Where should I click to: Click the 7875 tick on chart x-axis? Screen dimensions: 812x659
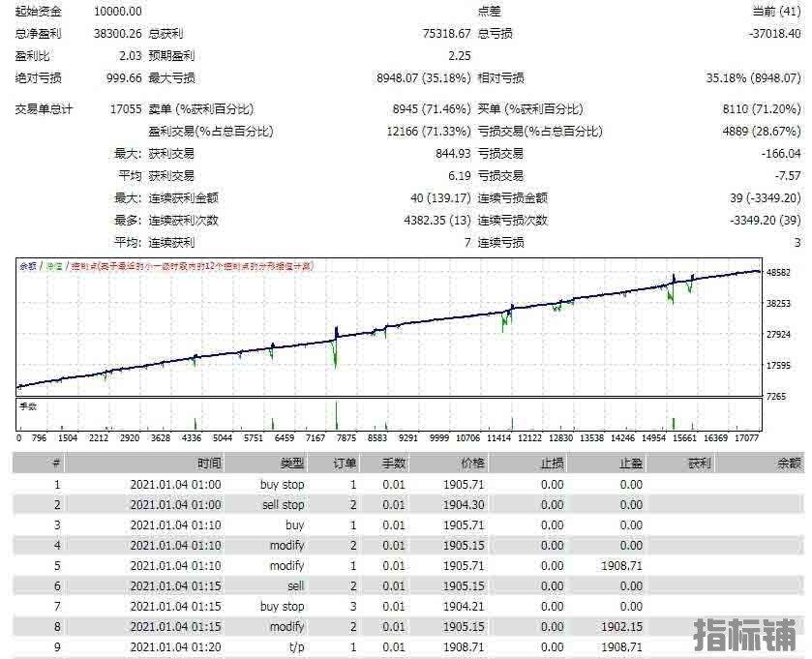click(344, 437)
